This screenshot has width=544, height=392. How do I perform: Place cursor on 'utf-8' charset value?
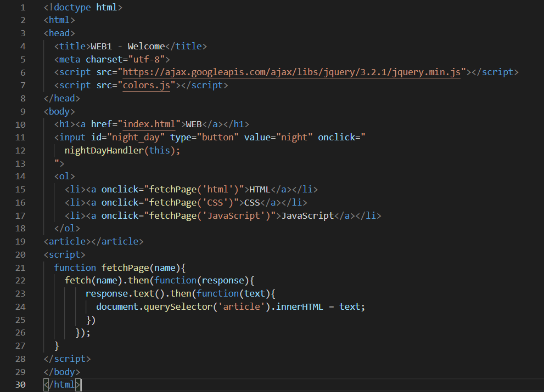147,60
